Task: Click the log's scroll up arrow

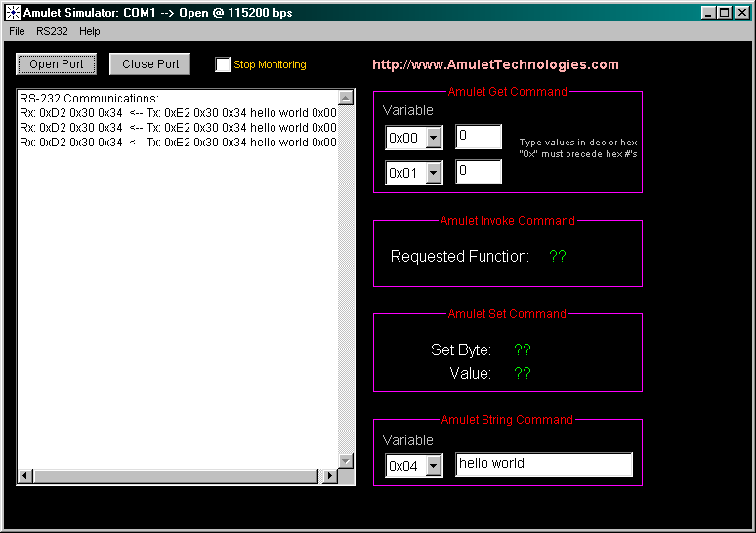Action: (346, 98)
